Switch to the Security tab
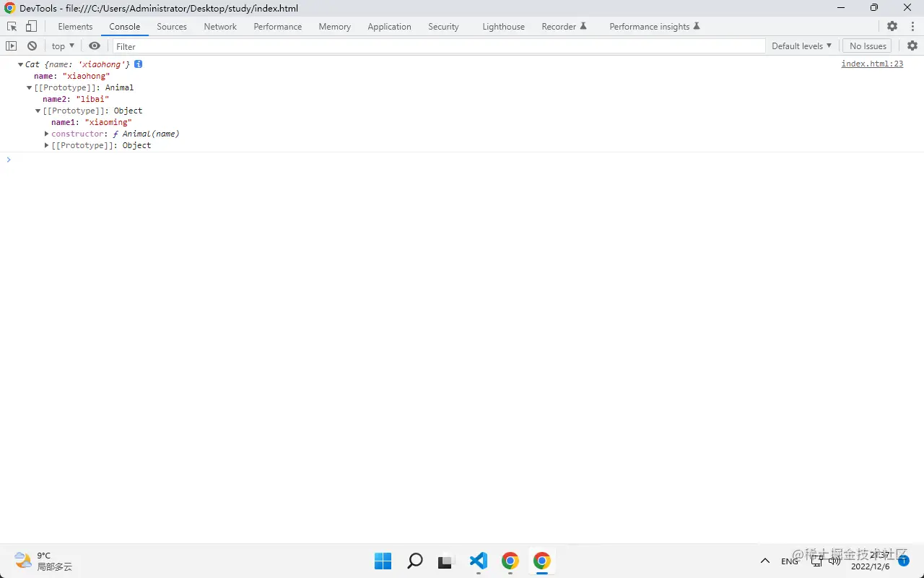The image size is (924, 578). click(443, 27)
